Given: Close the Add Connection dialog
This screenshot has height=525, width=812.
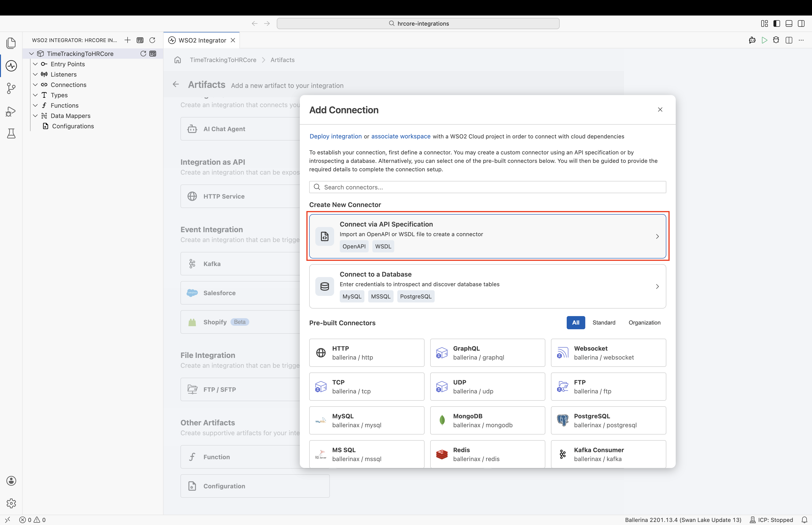Looking at the screenshot, I should 660,110.
